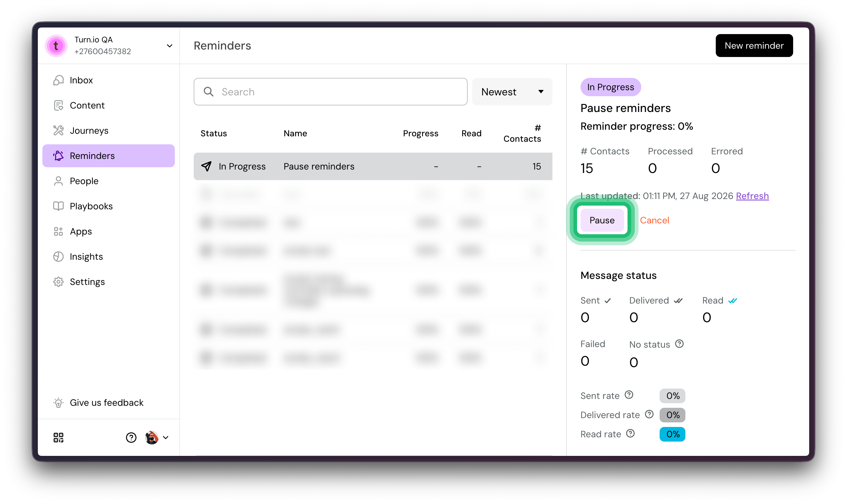The image size is (847, 504).
Task: Click the Reminders page heading
Action: [222, 46]
